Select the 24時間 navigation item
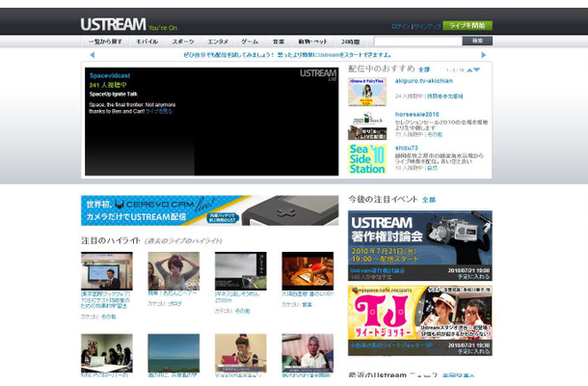 350,41
